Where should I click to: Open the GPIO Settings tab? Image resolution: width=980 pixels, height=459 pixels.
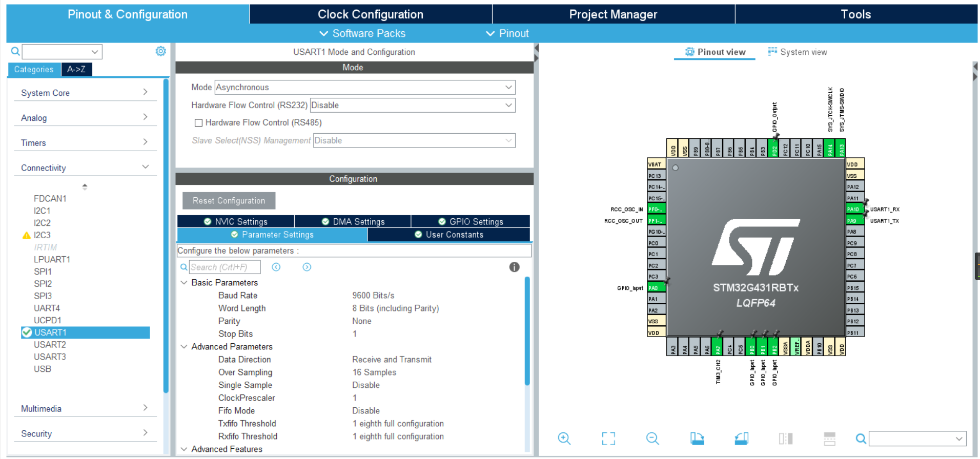point(471,221)
